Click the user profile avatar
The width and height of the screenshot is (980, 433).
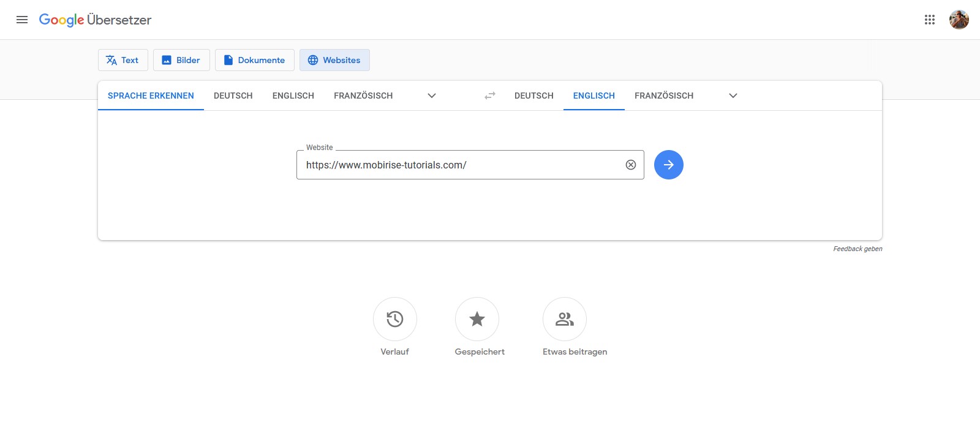(959, 20)
